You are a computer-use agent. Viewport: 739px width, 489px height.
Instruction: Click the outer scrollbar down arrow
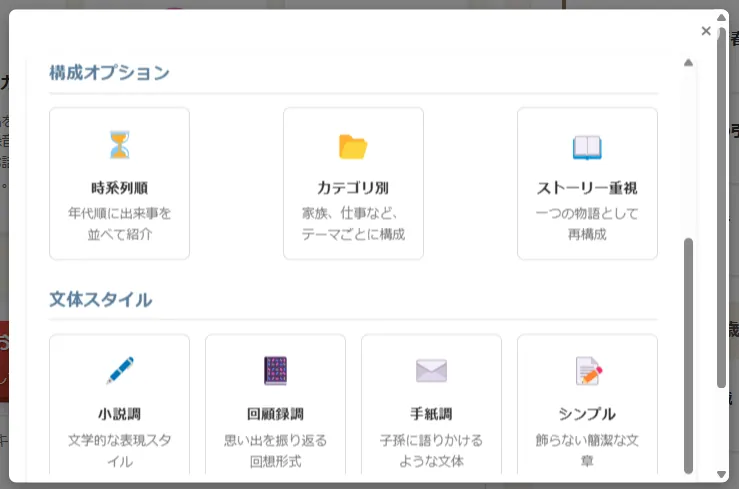tap(721, 474)
